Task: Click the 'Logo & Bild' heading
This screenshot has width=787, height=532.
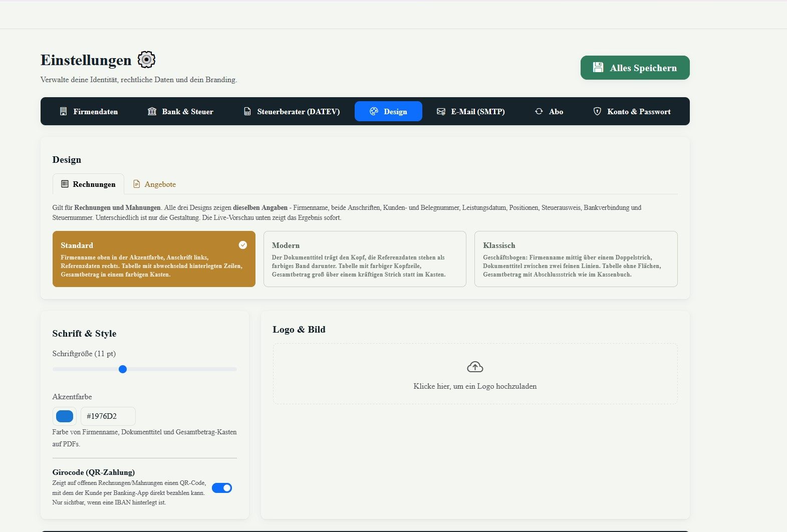Action: [x=299, y=329]
